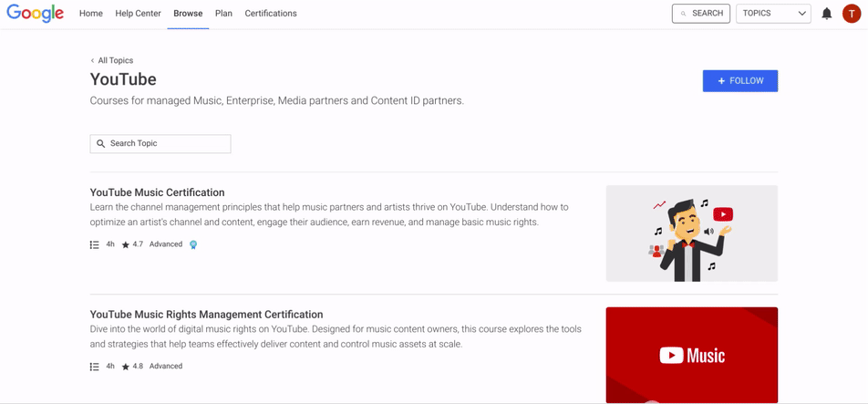Open YouTube Music Certification course
Image resolution: width=868 pixels, height=404 pixels.
pyautogui.click(x=157, y=192)
